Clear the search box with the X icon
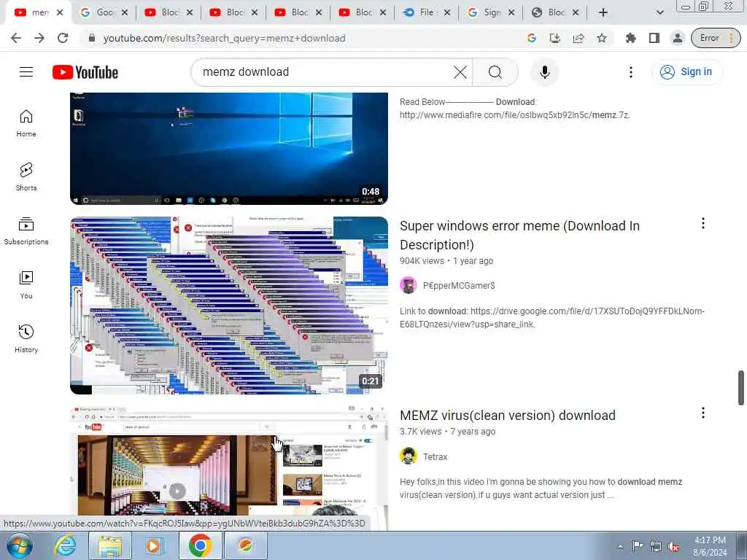 click(x=460, y=72)
